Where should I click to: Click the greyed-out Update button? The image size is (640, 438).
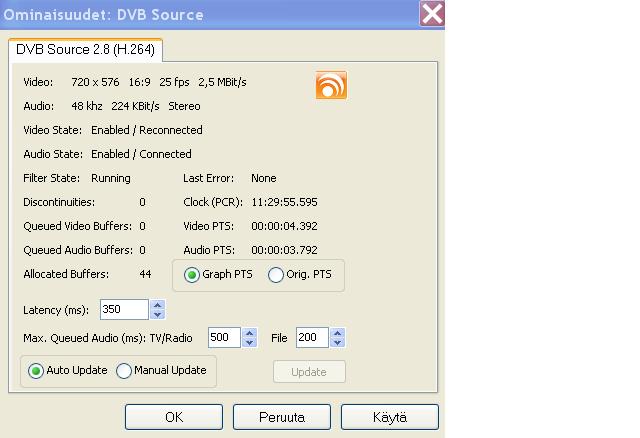[x=309, y=371]
